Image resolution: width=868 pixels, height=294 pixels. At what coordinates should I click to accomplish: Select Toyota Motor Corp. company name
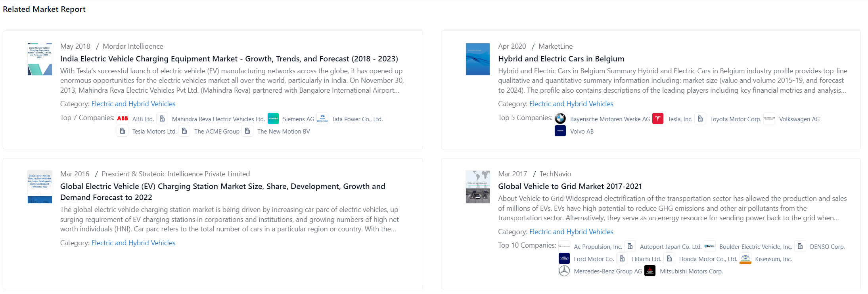736,119
